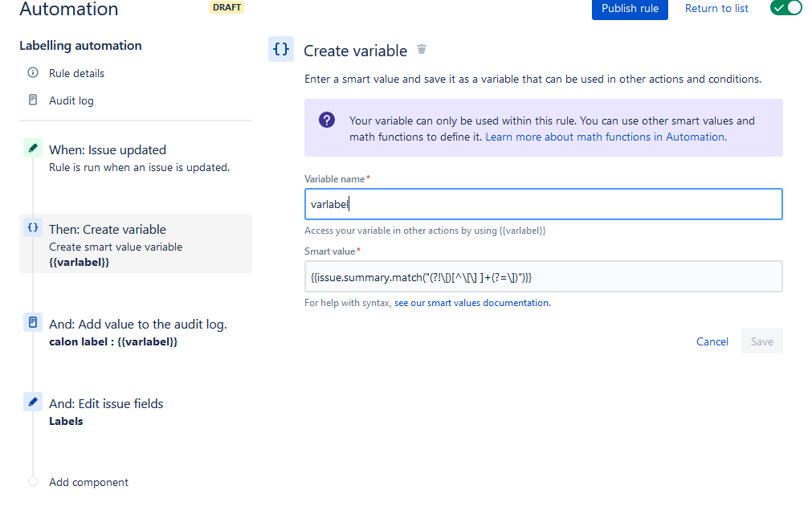Open Rule details
This screenshot has height=527, width=812.
(76, 73)
